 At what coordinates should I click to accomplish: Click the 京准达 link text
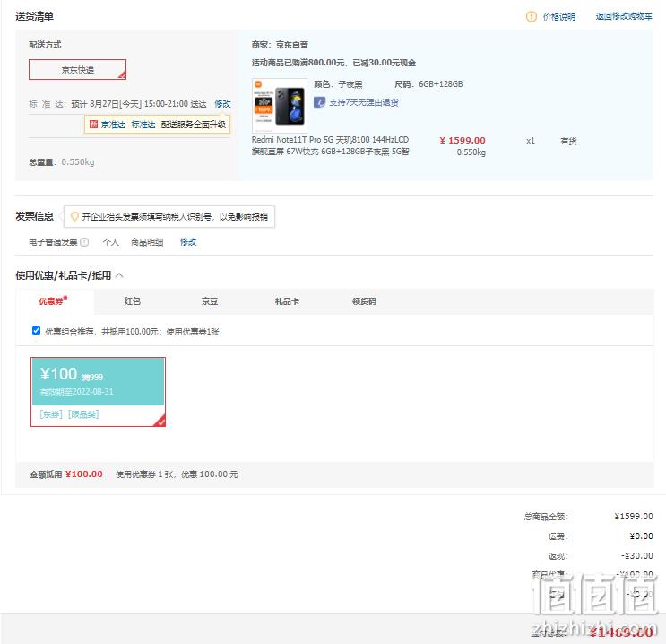[113, 125]
